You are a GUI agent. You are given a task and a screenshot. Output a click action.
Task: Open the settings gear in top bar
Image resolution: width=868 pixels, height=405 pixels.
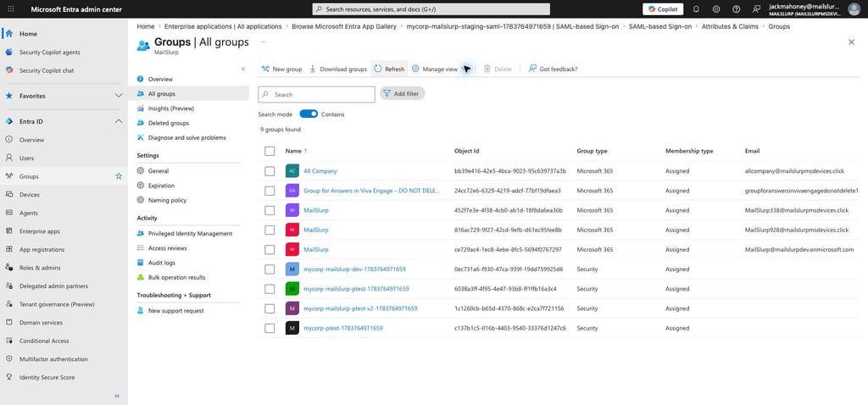716,9
